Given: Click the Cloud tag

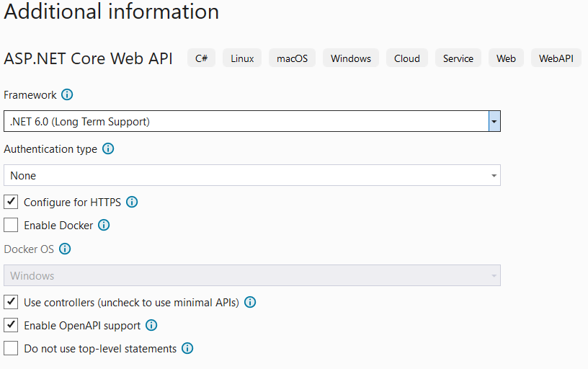Looking at the screenshot, I should click(407, 58).
